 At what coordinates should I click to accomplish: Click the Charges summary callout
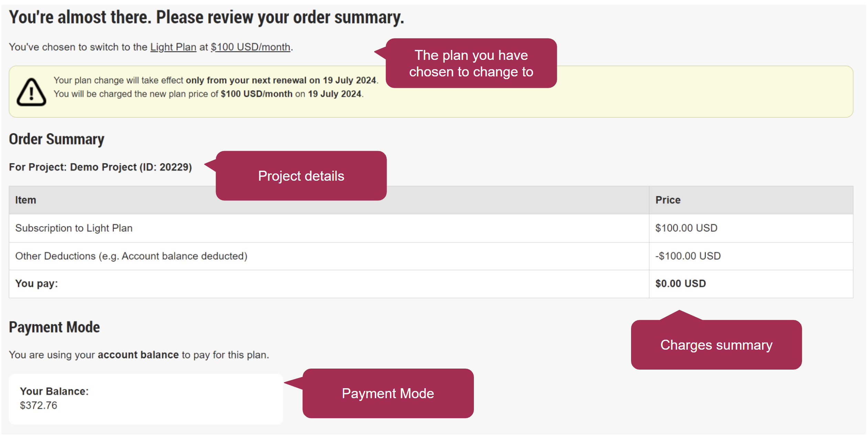tap(716, 344)
